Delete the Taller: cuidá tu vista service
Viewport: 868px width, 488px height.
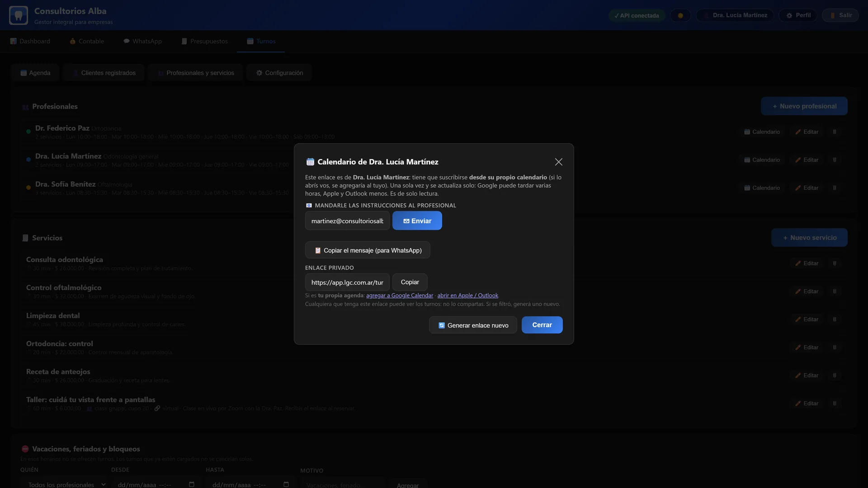pos(835,404)
